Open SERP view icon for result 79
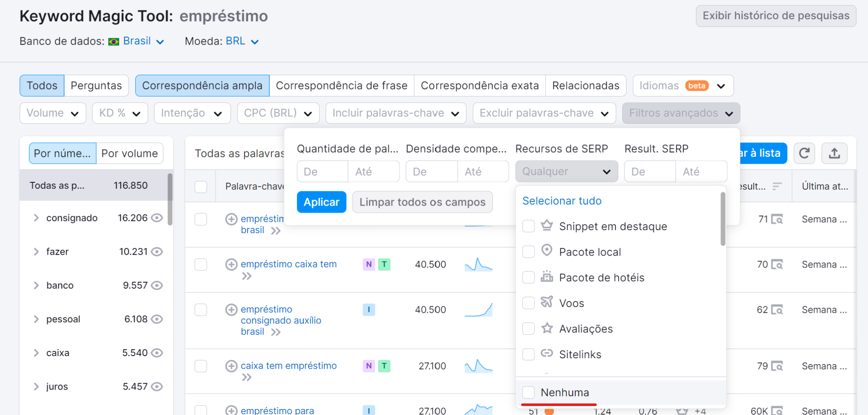Image resolution: width=868 pixels, height=415 pixels. pyautogui.click(x=777, y=366)
